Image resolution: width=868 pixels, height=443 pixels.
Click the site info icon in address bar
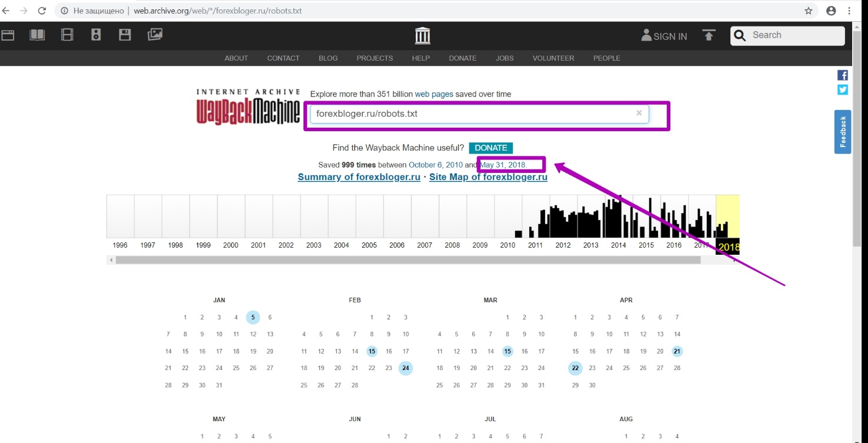point(64,11)
